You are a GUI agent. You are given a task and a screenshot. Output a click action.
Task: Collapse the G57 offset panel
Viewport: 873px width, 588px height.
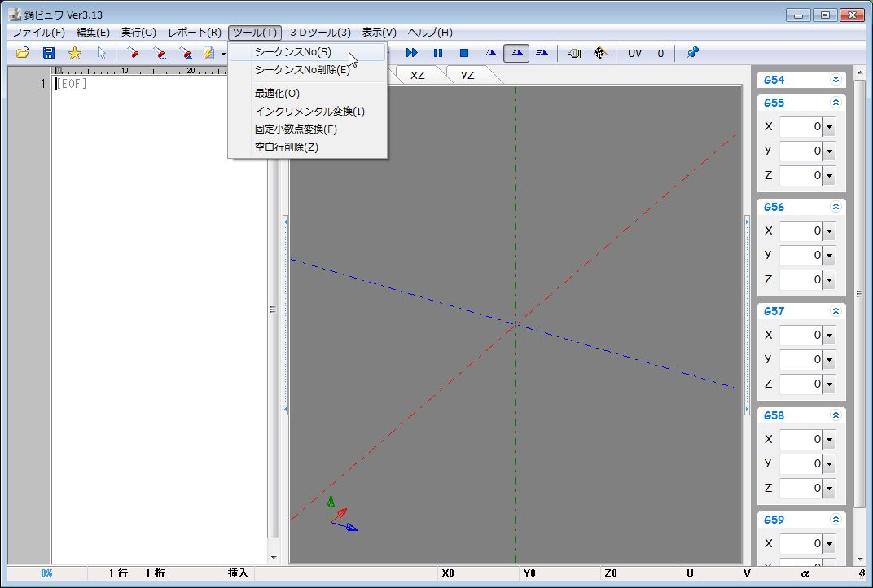coord(836,311)
